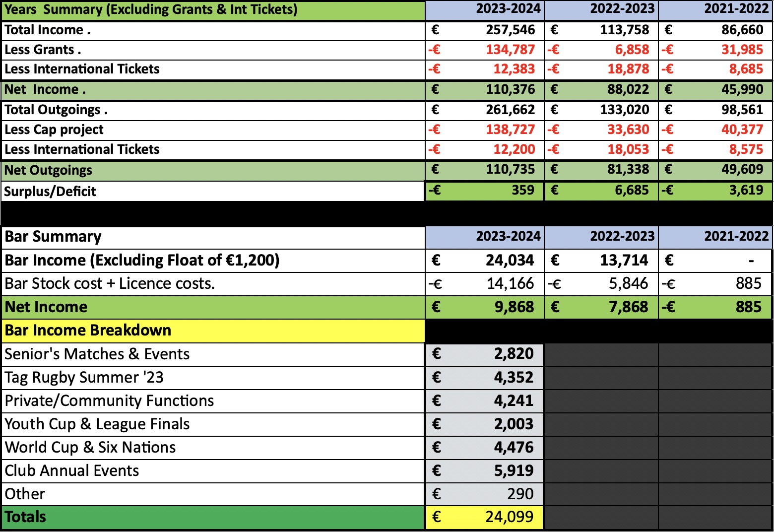Image resolution: width=774 pixels, height=532 pixels.
Task: Click 'Bar Stock cost + Licence costs.' label
Action: pos(110,283)
